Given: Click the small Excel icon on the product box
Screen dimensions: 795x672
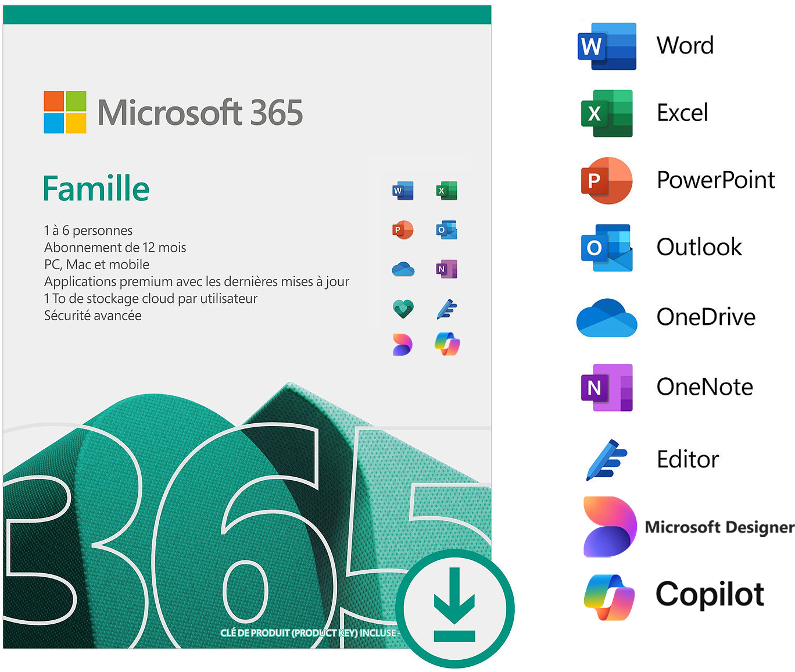Looking at the screenshot, I should (x=447, y=191).
